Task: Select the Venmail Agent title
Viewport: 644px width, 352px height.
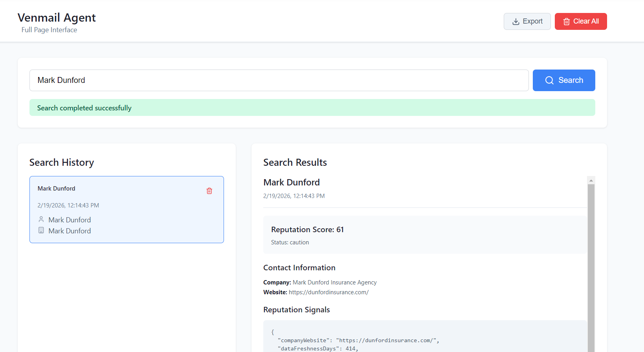Action: click(x=57, y=18)
